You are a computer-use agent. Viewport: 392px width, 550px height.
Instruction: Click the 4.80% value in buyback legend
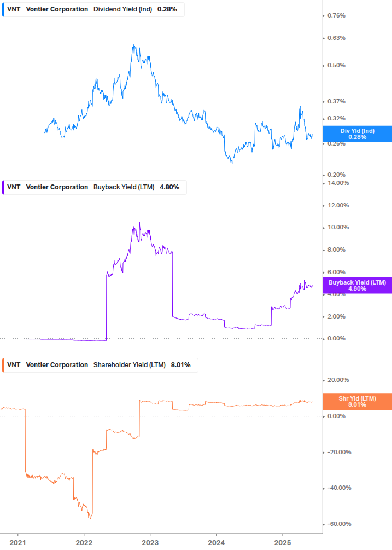coord(169,187)
